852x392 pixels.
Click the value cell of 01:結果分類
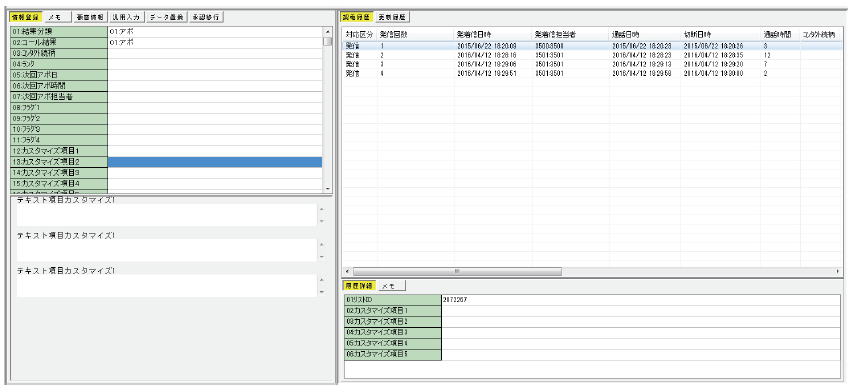point(215,32)
